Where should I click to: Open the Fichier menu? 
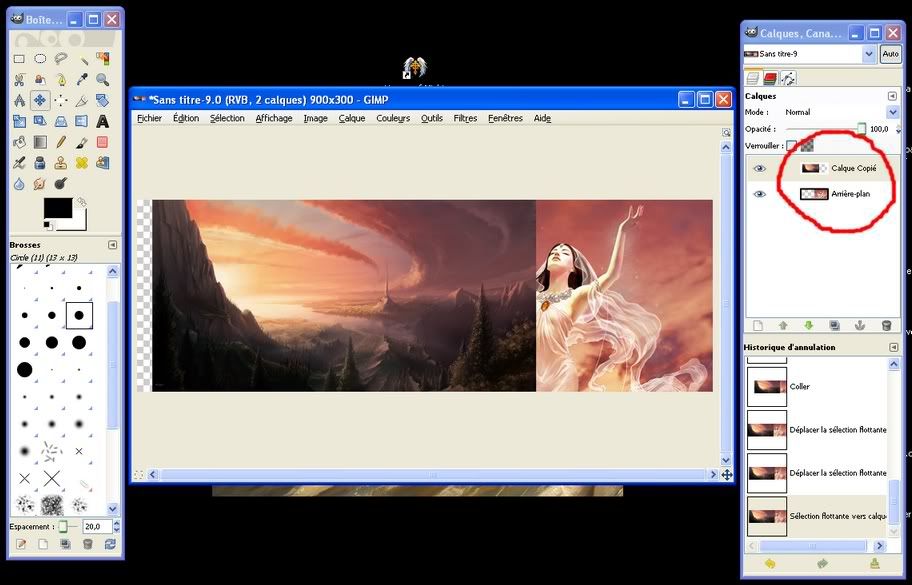(149, 118)
